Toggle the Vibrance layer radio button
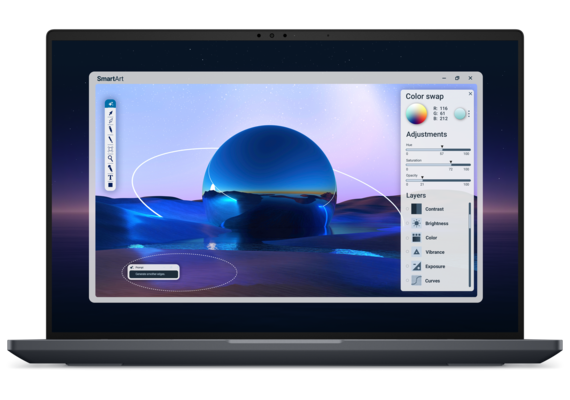The image size is (570, 400). tap(408, 252)
